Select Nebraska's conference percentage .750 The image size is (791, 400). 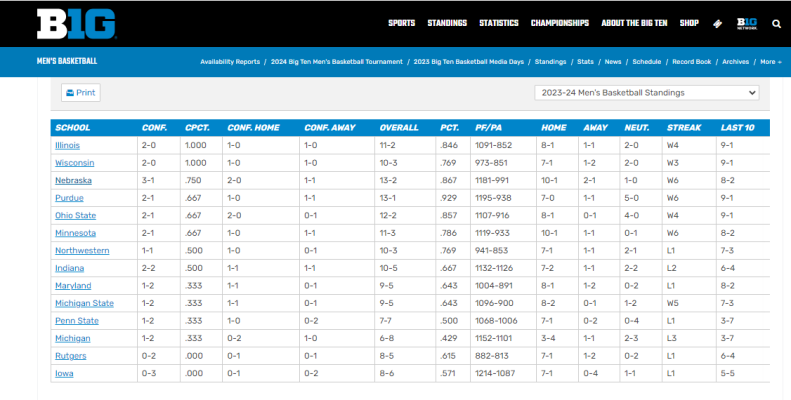(193, 180)
